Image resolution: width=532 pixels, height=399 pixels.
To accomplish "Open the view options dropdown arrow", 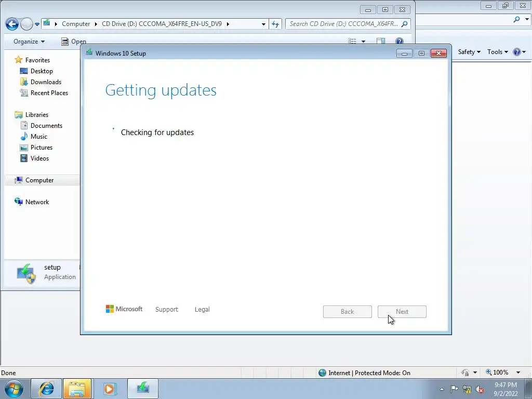I will (363, 42).
